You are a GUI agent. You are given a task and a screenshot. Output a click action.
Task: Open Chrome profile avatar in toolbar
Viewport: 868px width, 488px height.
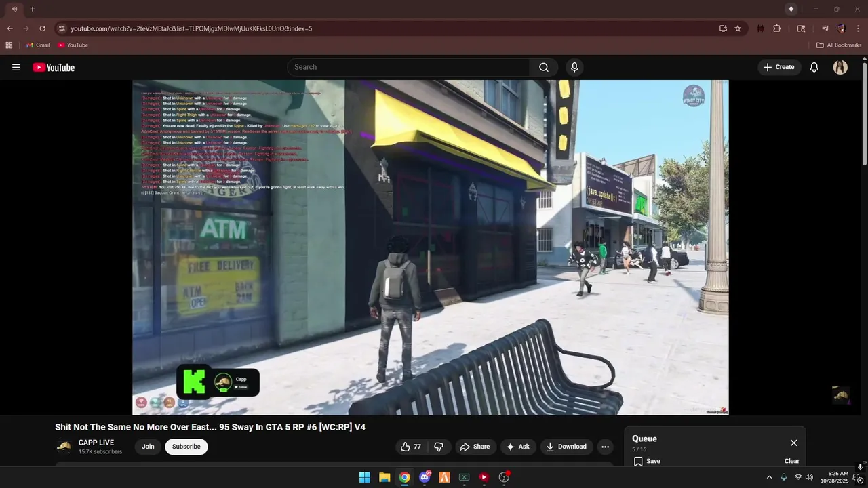(842, 28)
